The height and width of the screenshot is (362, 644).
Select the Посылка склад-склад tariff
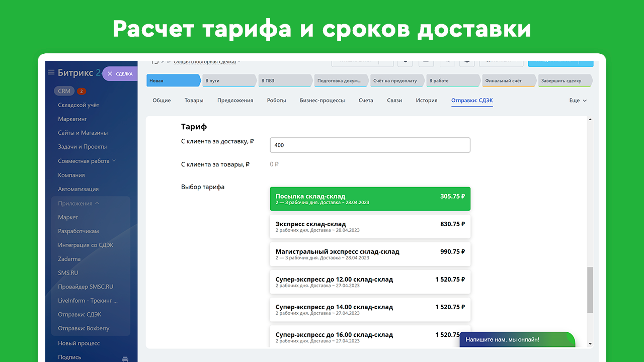coord(370,199)
